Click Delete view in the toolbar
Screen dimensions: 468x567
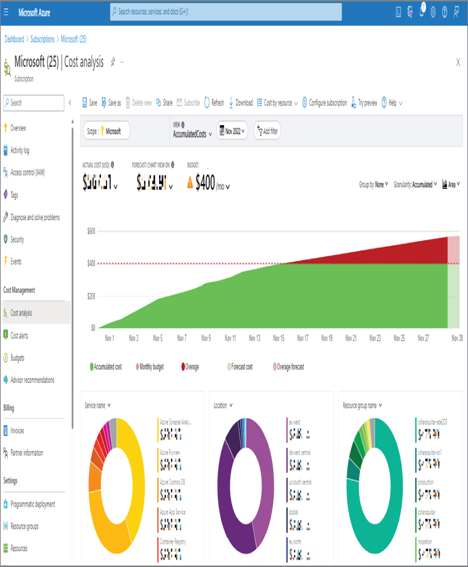(139, 103)
